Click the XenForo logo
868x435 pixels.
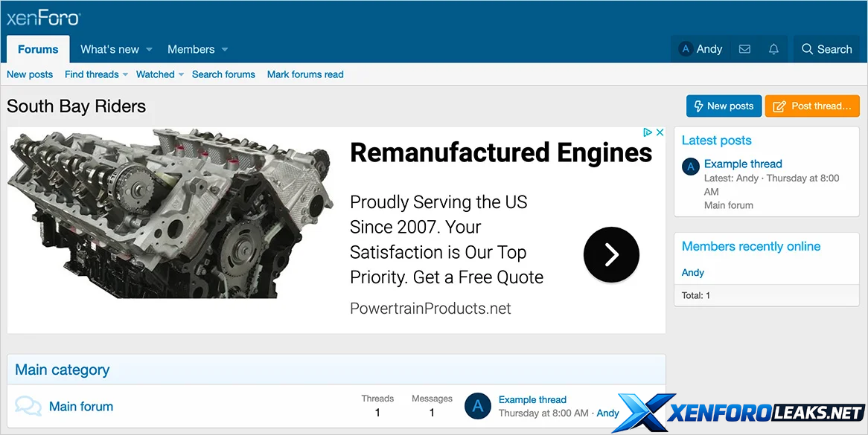43,18
